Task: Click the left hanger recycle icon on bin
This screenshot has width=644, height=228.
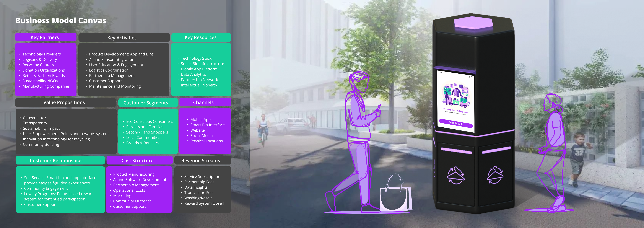Action: pos(455,175)
